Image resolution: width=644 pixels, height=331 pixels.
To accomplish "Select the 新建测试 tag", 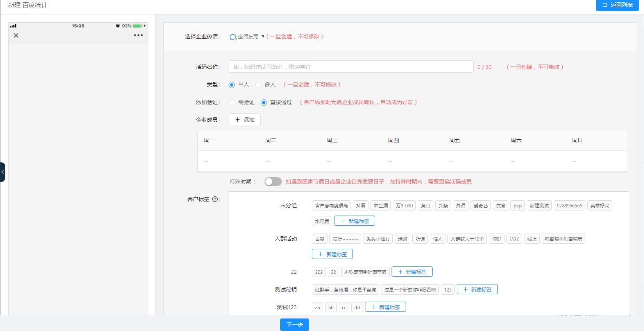I will 539,205.
